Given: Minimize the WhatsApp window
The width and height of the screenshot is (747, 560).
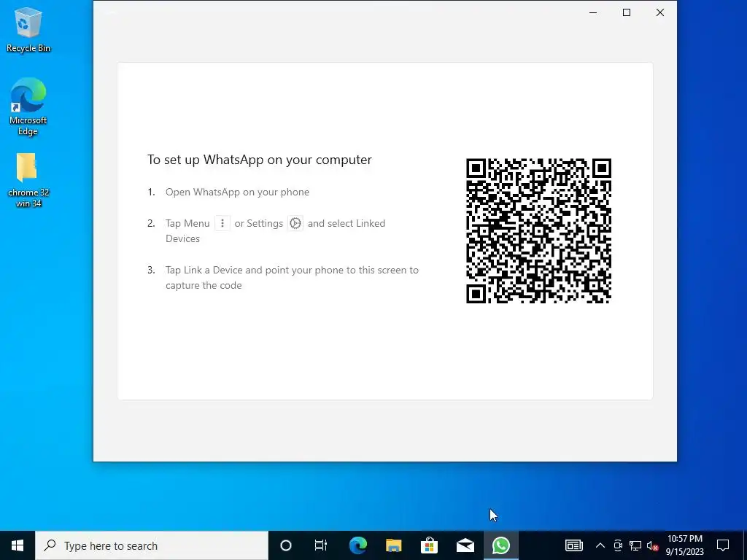Looking at the screenshot, I should point(593,13).
